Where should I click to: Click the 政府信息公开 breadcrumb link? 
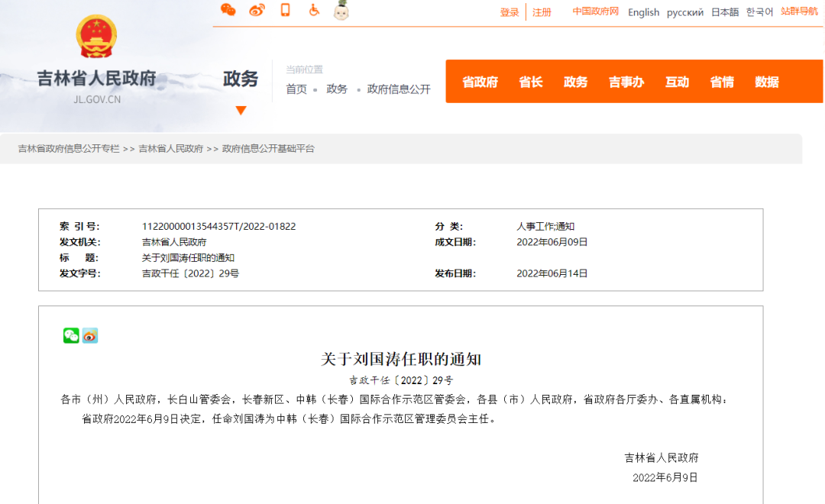[398, 88]
